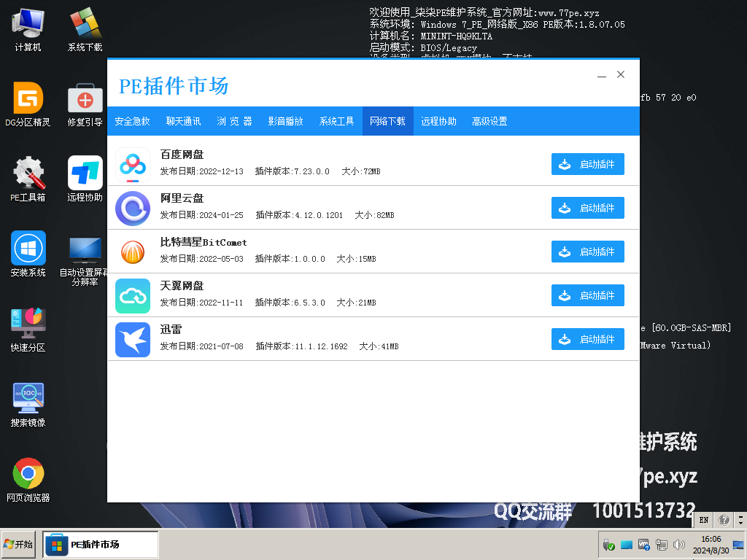Open the PE工具箱 desktop icon

(28, 179)
